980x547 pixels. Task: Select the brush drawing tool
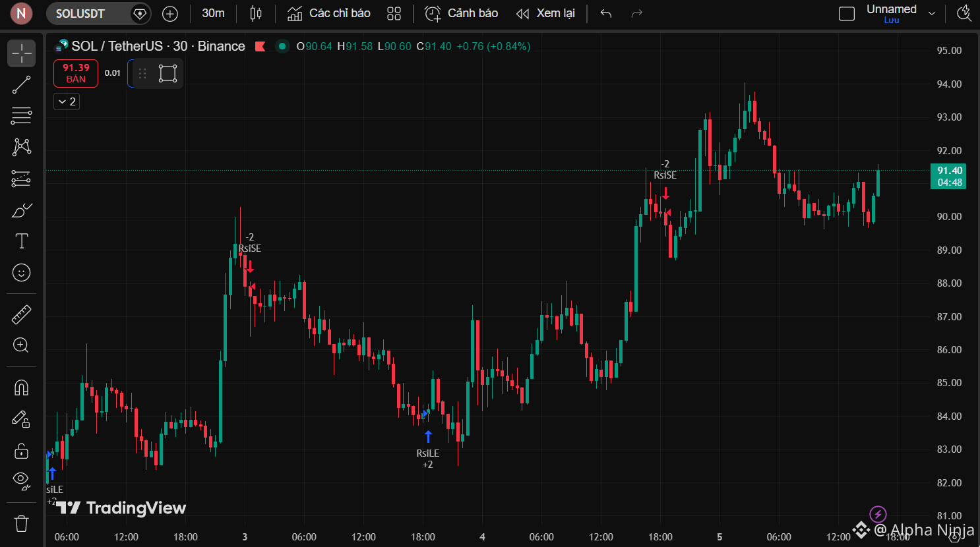pyautogui.click(x=22, y=210)
